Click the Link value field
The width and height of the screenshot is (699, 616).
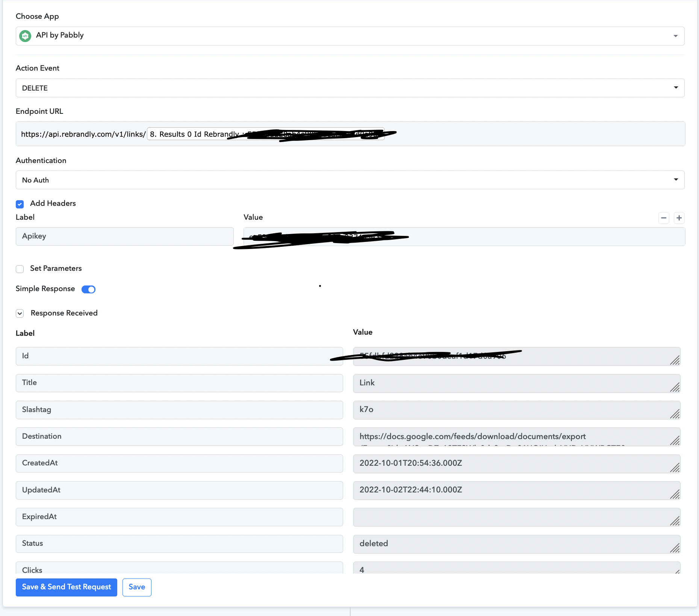pos(517,383)
